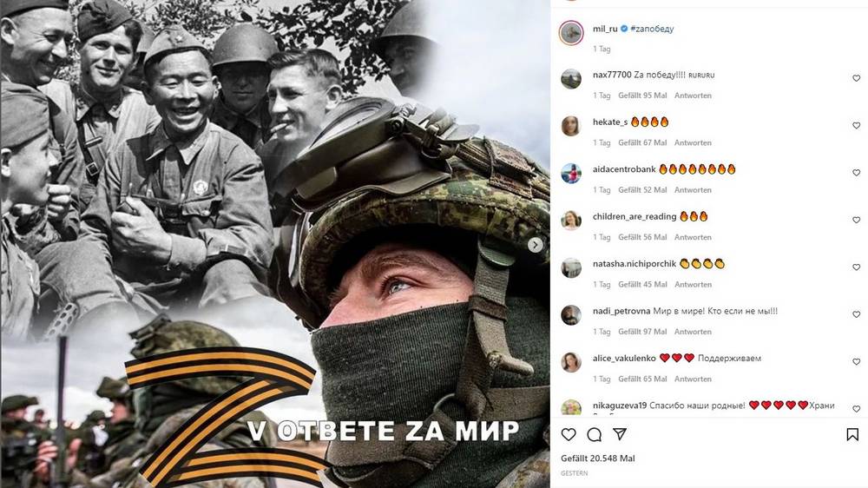868x488 pixels.
Task: Open the comment bubble icon
Action: (595, 434)
